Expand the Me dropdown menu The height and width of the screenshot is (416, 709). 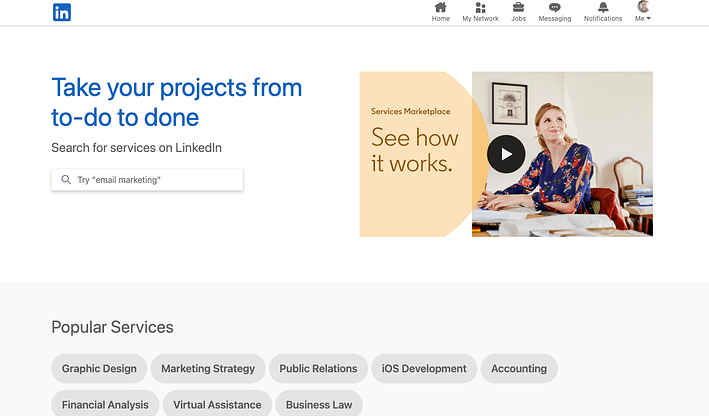click(643, 19)
